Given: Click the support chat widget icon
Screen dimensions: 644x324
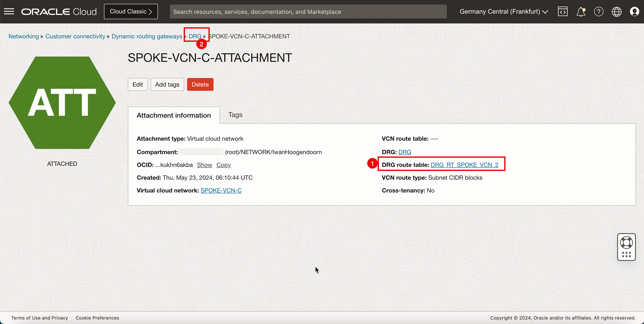Looking at the screenshot, I should point(627,246).
